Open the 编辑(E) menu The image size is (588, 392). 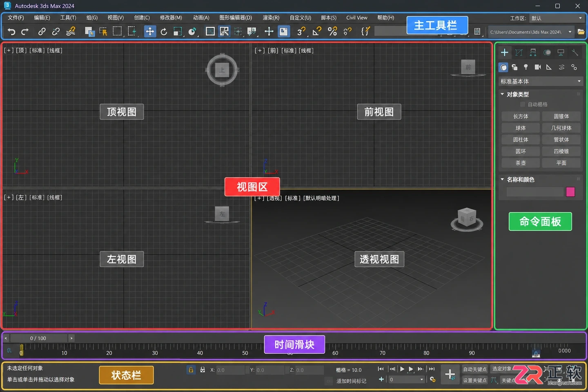tap(42, 18)
